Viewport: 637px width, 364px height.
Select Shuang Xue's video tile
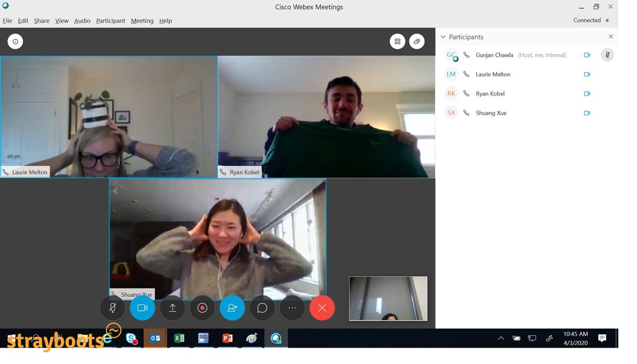coord(218,239)
